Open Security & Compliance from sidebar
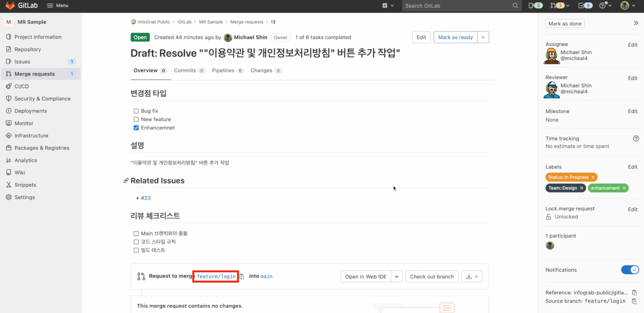The width and height of the screenshot is (644, 313). [x=42, y=98]
